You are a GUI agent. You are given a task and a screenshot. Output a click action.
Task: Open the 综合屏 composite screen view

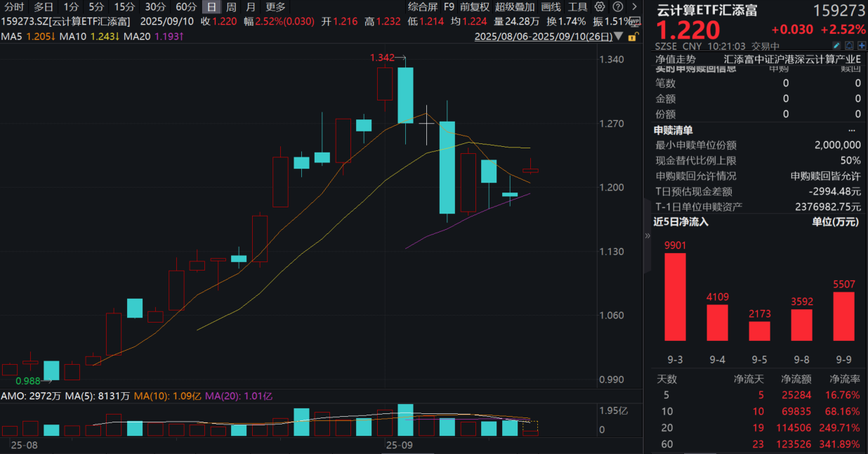click(x=423, y=7)
